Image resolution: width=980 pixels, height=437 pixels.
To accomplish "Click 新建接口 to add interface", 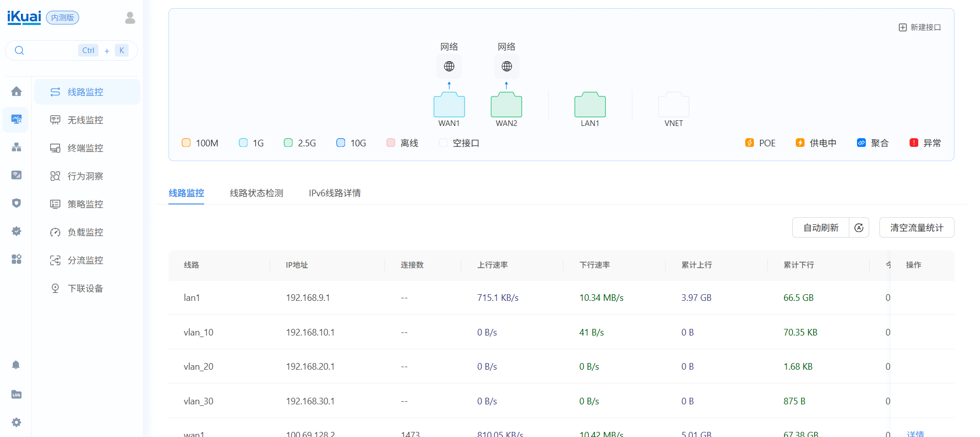I will click(920, 28).
